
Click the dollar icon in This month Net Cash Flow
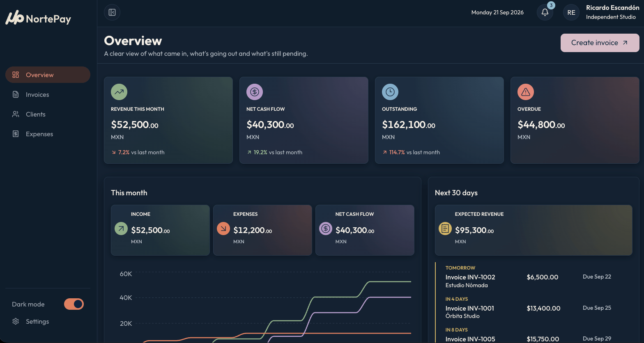tap(326, 229)
